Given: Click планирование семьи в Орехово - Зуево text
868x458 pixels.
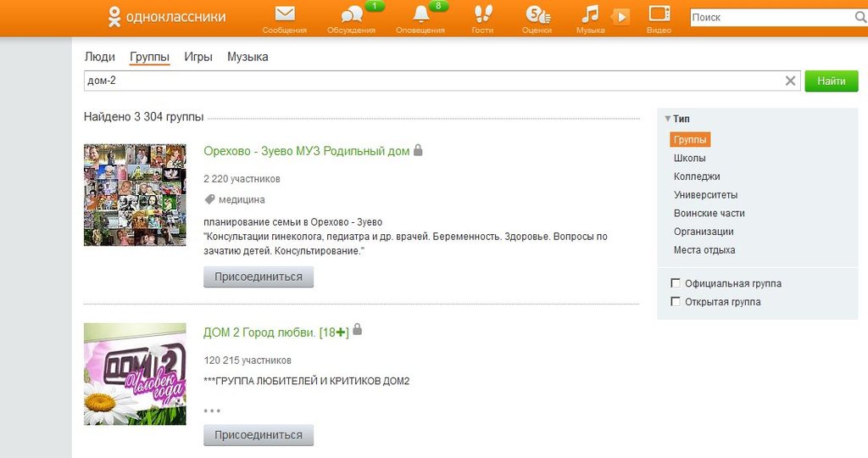Looking at the screenshot, I should coord(292,222).
